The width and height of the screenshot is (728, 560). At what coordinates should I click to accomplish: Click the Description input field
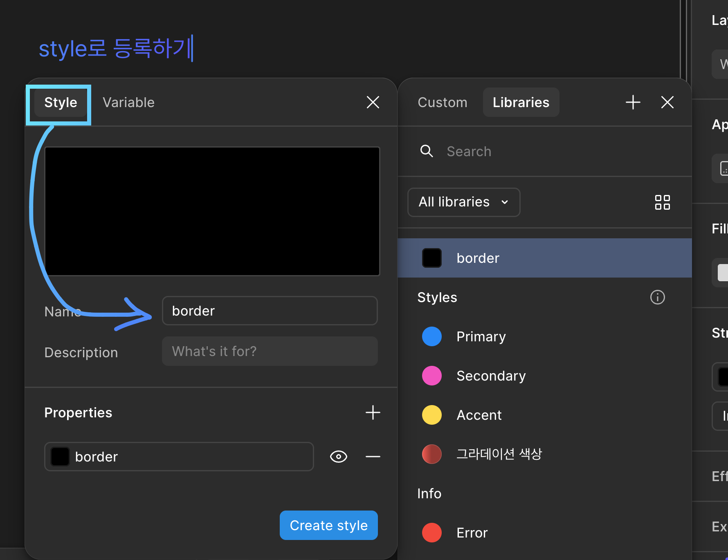point(270,351)
